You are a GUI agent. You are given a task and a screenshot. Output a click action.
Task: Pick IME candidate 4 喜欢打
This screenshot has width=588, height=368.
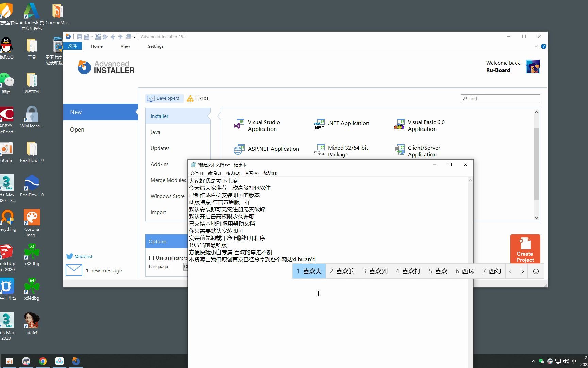click(x=408, y=271)
